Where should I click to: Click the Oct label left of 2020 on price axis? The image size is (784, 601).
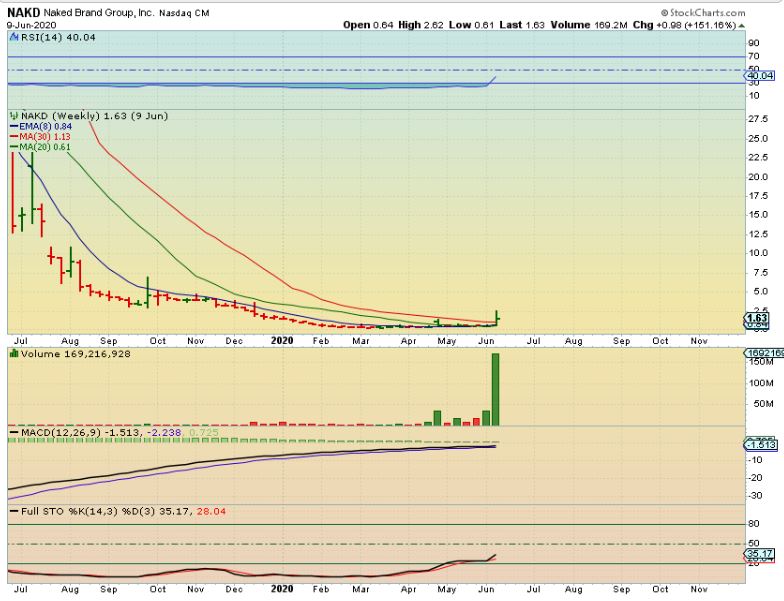(156, 340)
